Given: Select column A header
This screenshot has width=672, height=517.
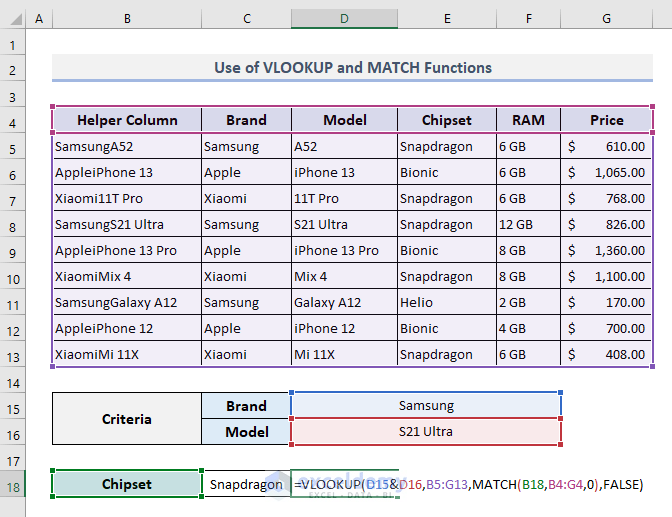Looking at the screenshot, I should [39, 19].
